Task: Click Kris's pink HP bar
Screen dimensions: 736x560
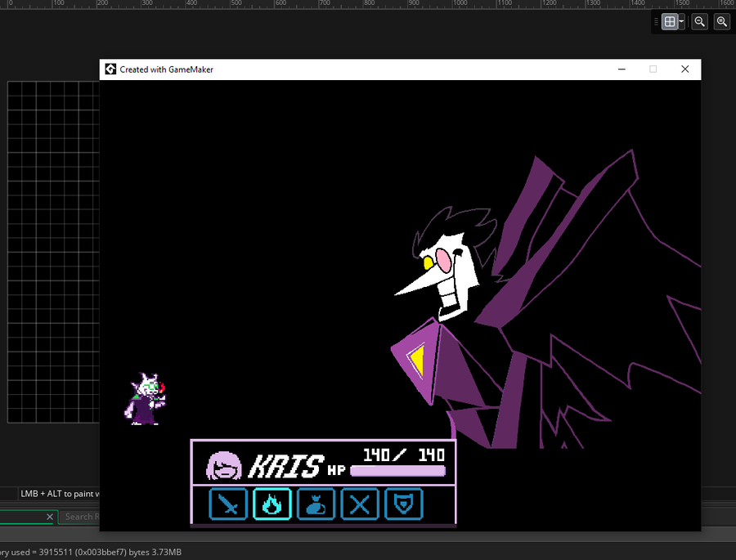Action: [x=398, y=471]
